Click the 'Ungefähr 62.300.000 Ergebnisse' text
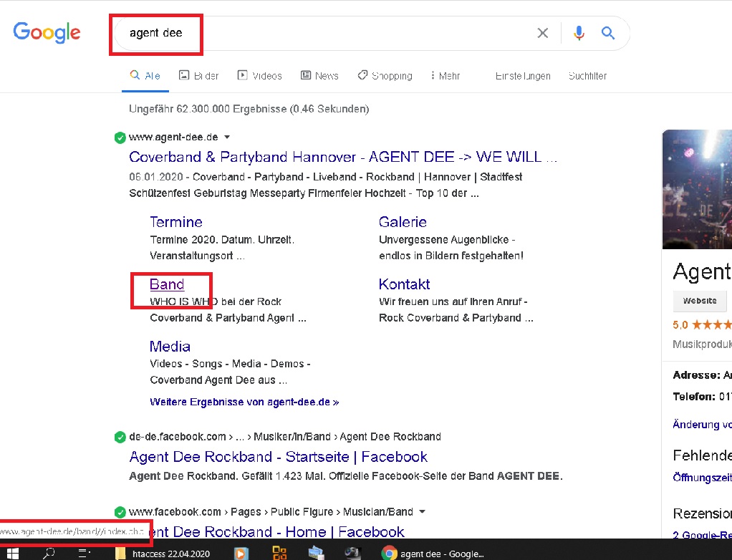 pos(249,109)
